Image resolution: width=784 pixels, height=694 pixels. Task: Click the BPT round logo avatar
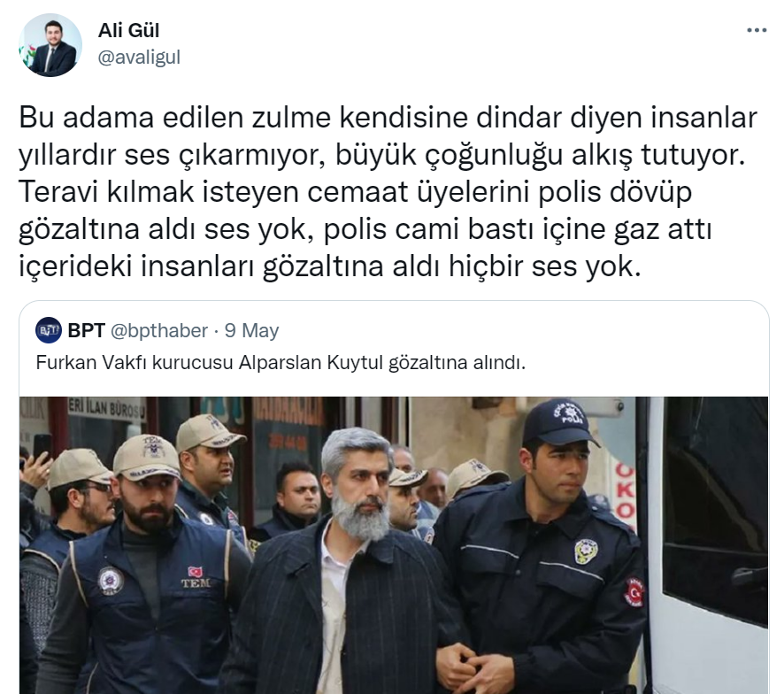pos(49,330)
